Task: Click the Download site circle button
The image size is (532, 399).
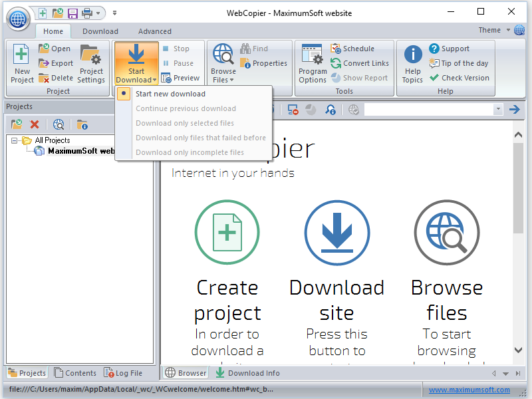Action: pos(337,232)
